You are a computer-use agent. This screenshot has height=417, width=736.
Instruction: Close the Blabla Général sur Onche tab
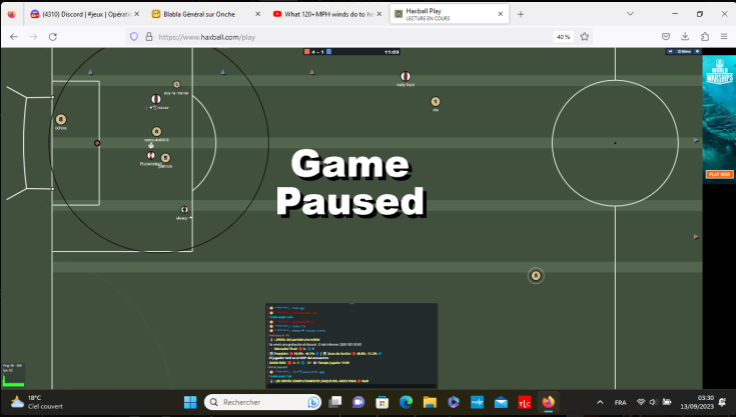point(258,14)
